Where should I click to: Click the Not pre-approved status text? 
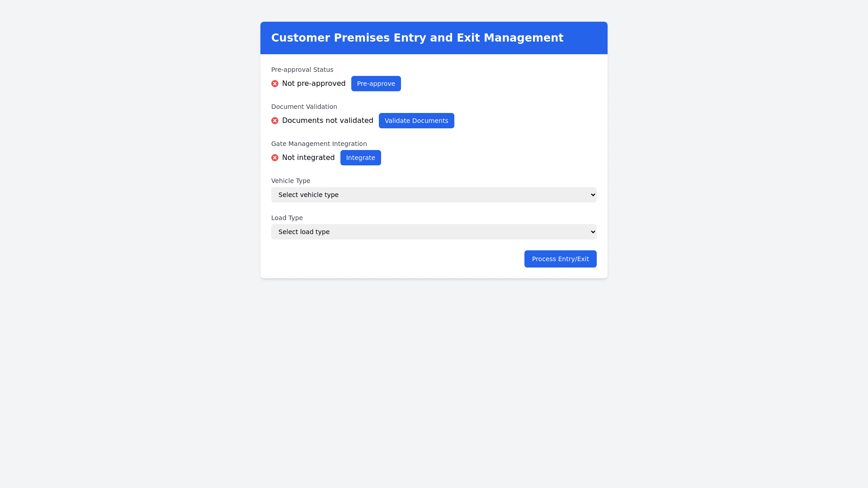(314, 84)
